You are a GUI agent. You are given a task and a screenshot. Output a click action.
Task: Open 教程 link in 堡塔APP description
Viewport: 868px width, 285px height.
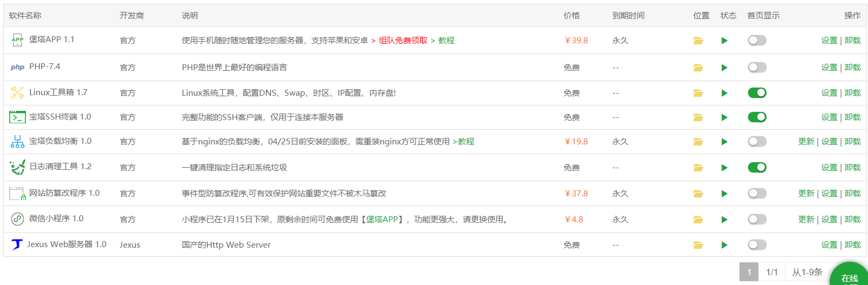446,41
